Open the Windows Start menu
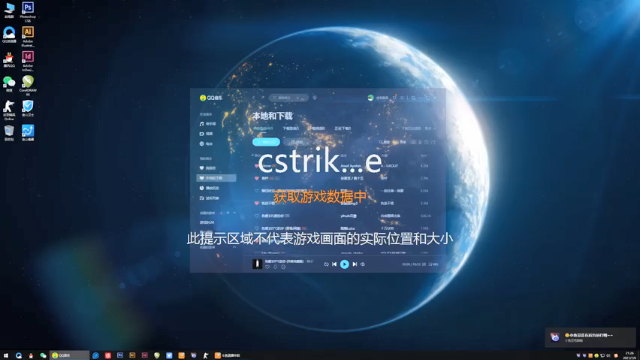The width and height of the screenshot is (640, 360). [6, 356]
